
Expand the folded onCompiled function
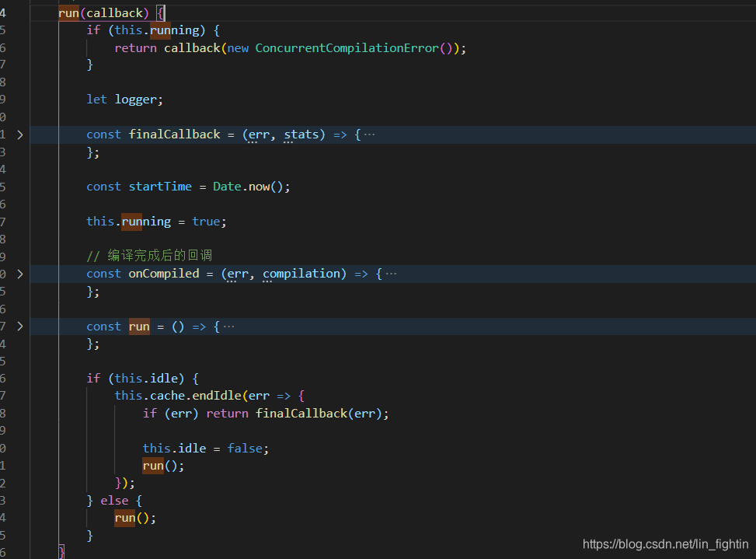click(19, 274)
